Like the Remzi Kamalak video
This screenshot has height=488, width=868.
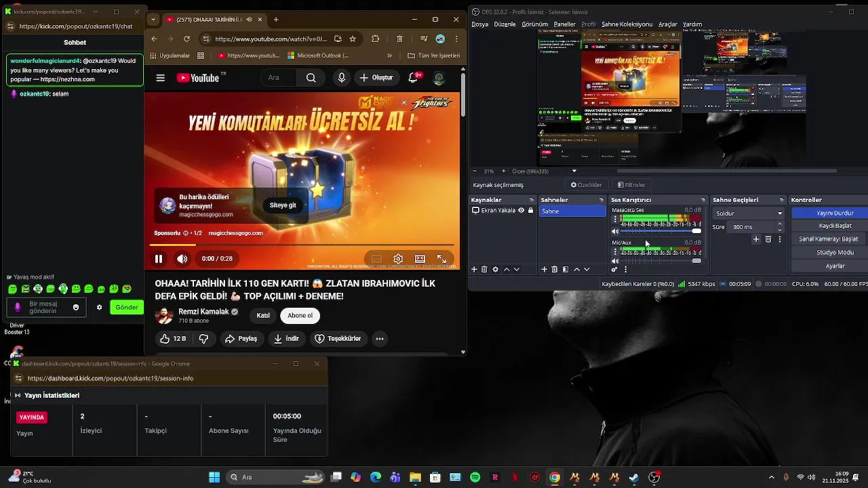pos(172,338)
